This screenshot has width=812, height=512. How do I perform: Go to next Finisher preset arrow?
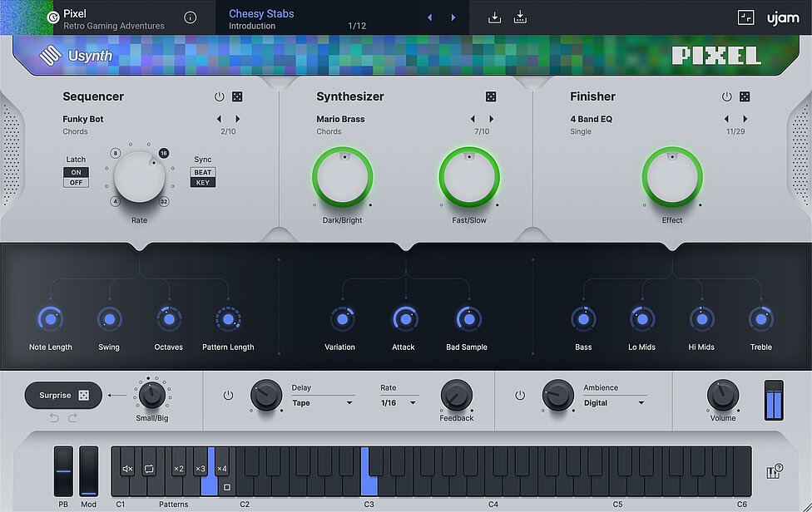[x=745, y=120]
